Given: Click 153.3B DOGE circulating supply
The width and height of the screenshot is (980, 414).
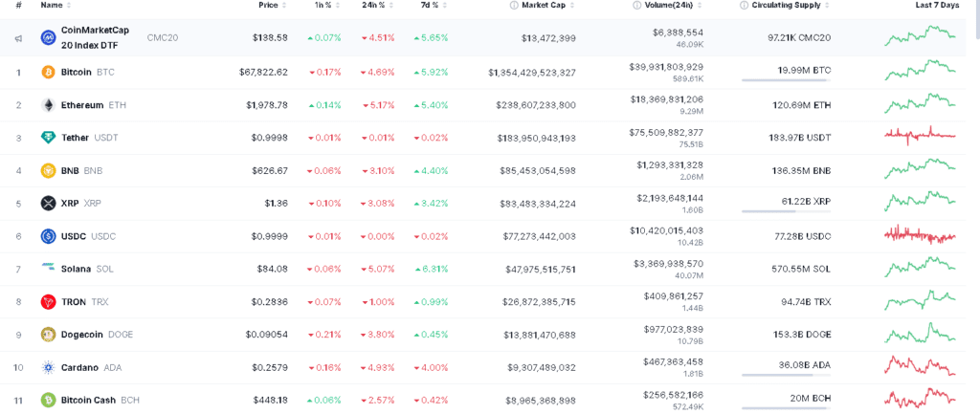Looking at the screenshot, I should 803,335.
